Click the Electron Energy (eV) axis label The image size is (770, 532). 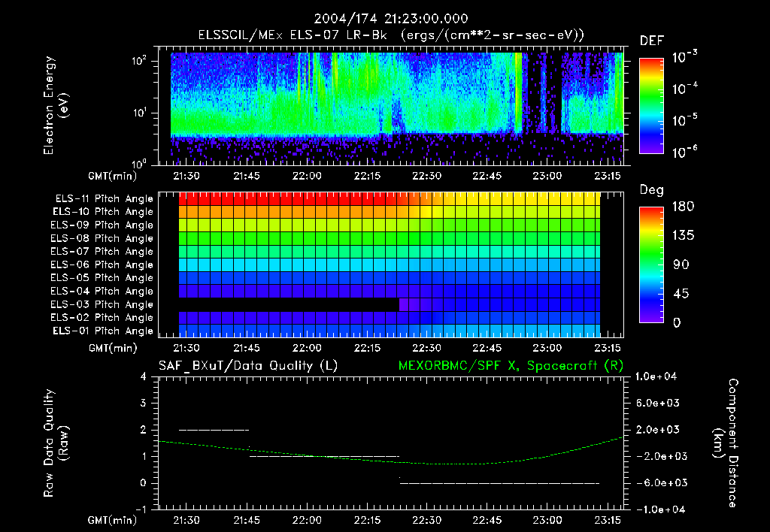(x=56, y=105)
